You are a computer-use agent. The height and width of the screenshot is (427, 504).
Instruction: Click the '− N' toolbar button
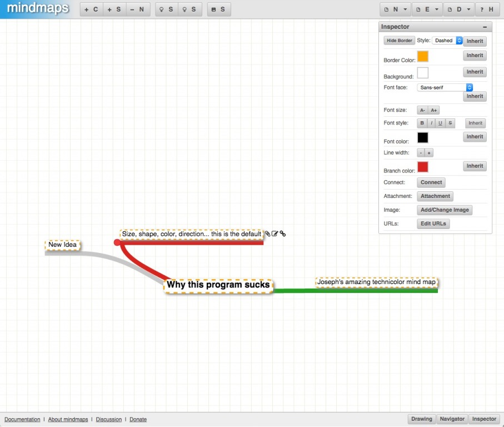137,9
